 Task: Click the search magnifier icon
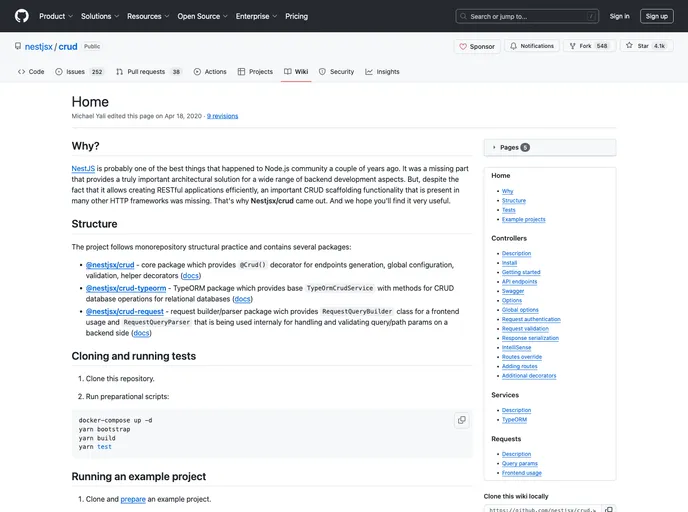[463, 16]
